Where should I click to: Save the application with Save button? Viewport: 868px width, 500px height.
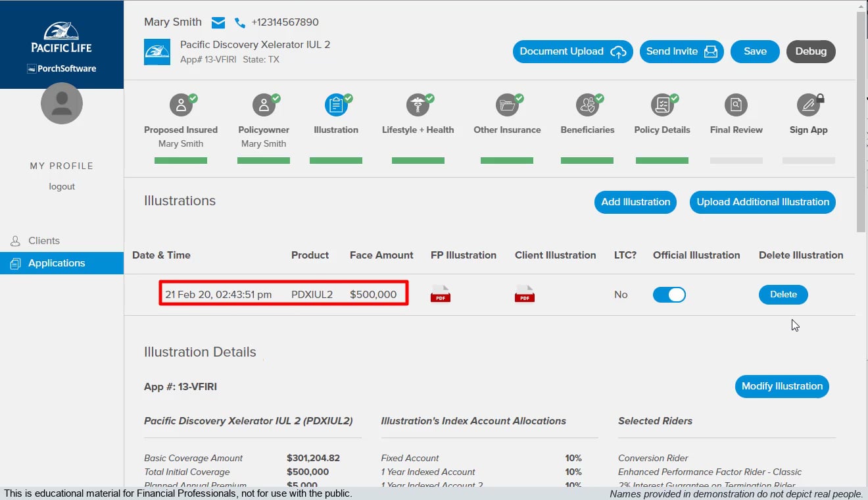755,51
